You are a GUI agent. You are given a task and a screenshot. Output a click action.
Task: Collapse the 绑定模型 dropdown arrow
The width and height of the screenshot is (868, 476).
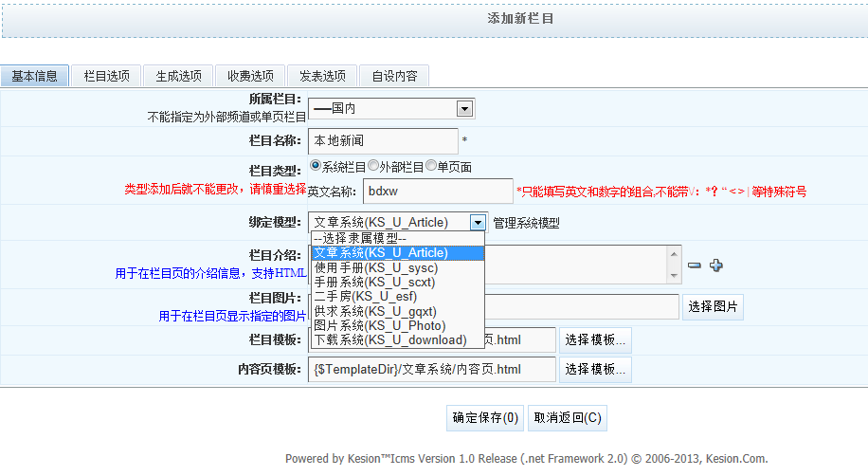tap(479, 223)
